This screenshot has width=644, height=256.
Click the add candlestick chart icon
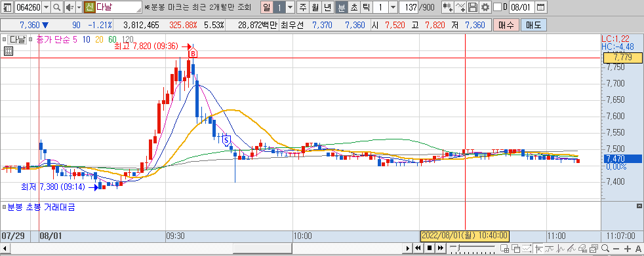click(x=448, y=7)
